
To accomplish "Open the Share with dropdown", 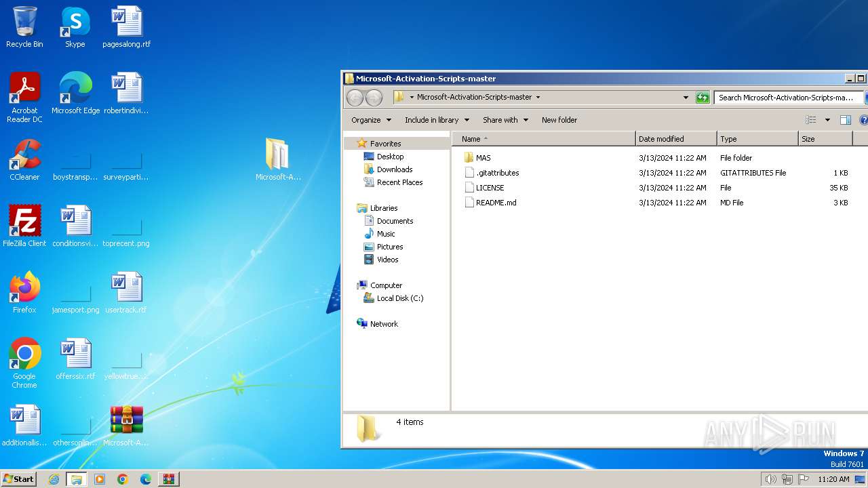I will (505, 120).
